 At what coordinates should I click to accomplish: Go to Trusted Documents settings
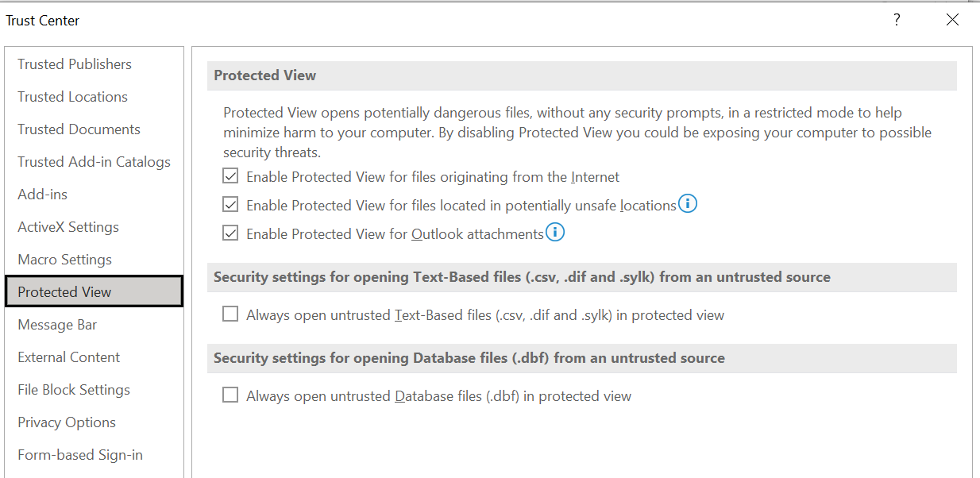pyautogui.click(x=79, y=129)
